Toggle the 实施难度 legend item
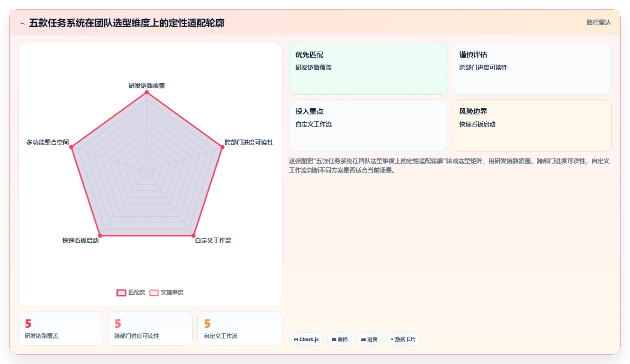Screen dimensions: 630x364 point(167,292)
